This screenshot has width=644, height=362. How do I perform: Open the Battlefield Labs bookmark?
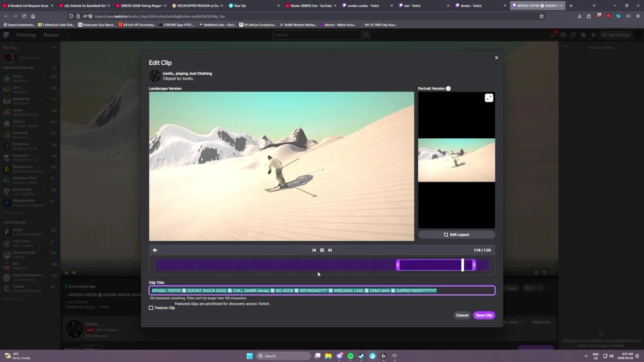click(x=217, y=25)
